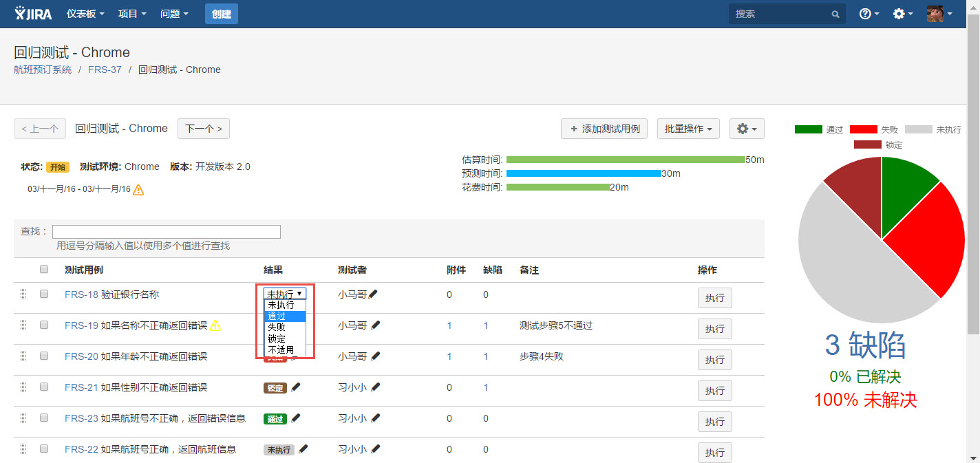Viewport: 980px width, 463px height.
Task: Edit tester pencil icon in FRS-23 row
Action: click(376, 418)
